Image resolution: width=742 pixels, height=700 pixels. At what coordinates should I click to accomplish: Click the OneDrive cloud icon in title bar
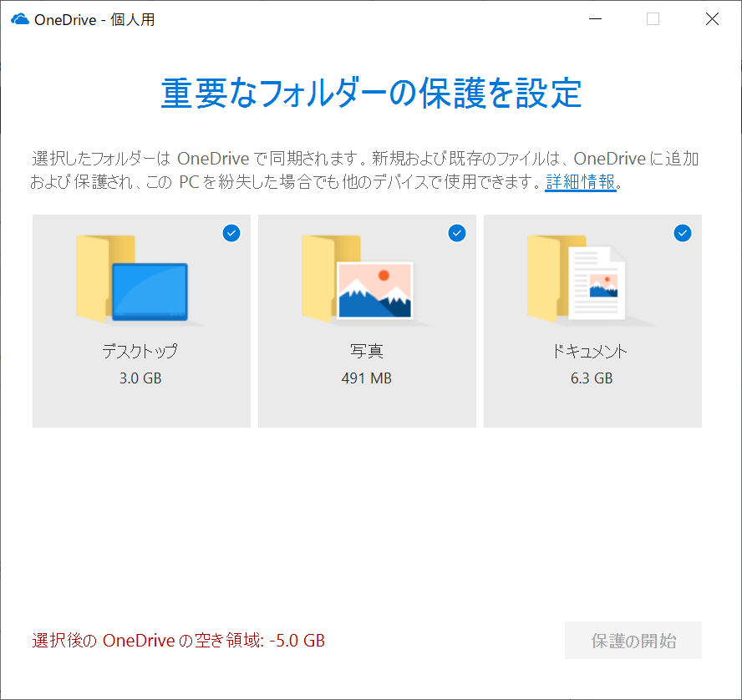(20, 19)
